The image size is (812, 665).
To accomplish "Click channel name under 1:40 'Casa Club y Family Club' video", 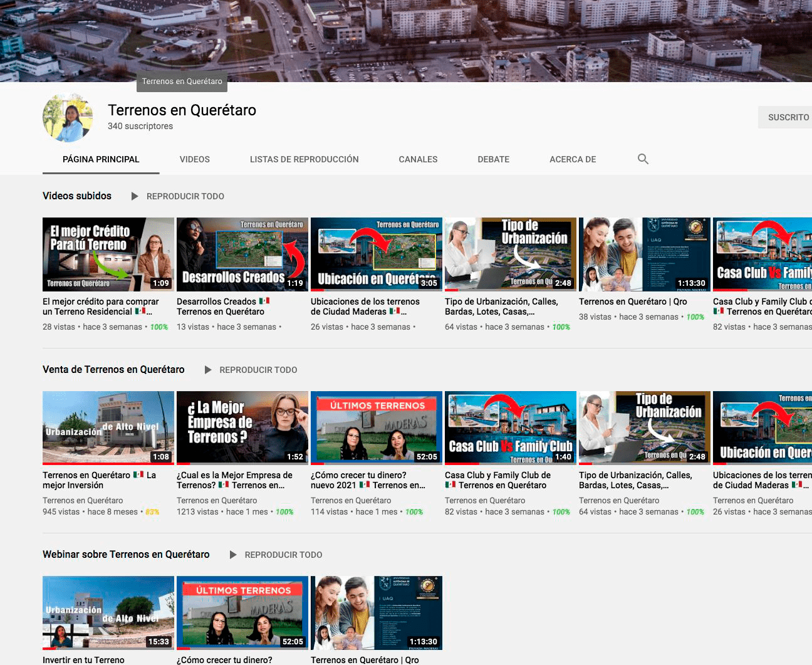I will pos(485,500).
